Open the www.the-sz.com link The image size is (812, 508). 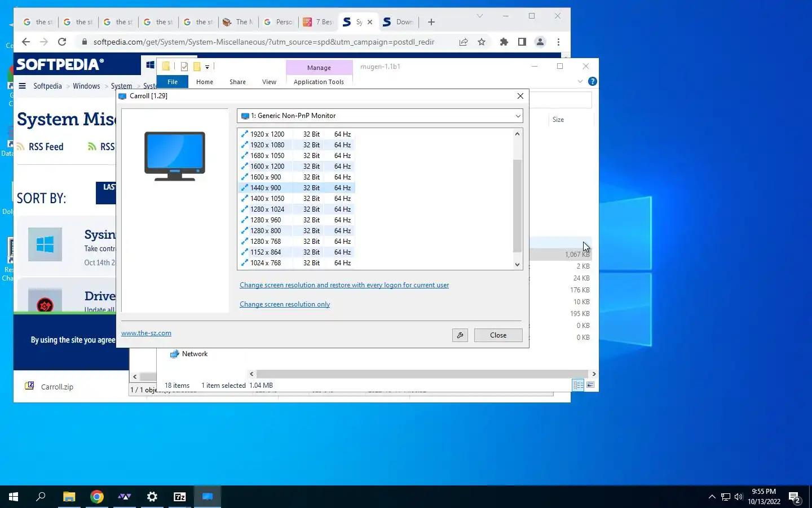pos(146,333)
